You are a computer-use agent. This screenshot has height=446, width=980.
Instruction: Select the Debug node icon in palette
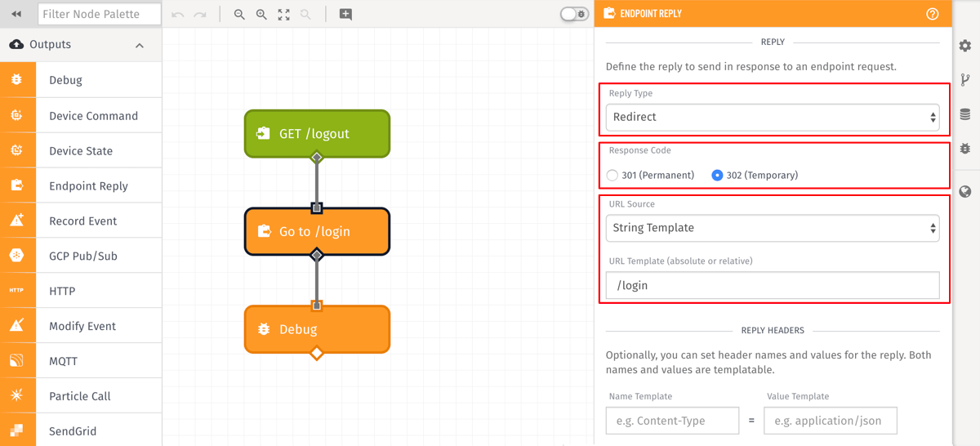(x=17, y=80)
